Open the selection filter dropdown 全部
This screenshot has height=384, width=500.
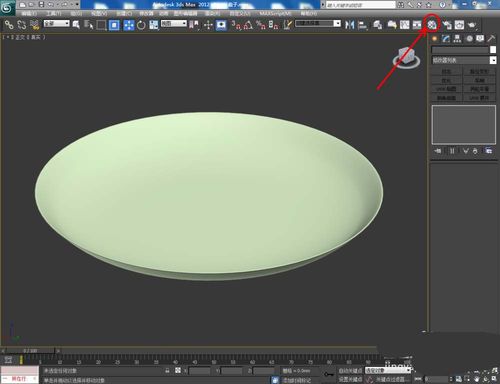point(57,23)
